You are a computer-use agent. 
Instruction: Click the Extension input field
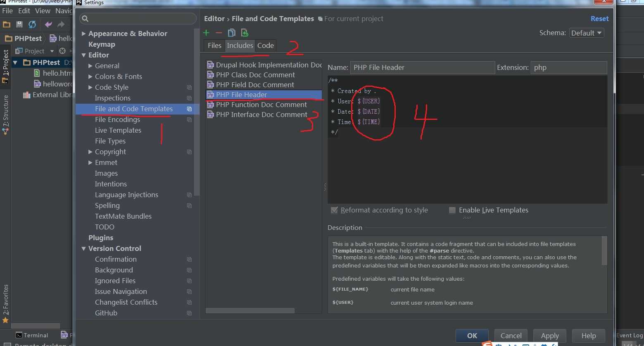tap(569, 67)
